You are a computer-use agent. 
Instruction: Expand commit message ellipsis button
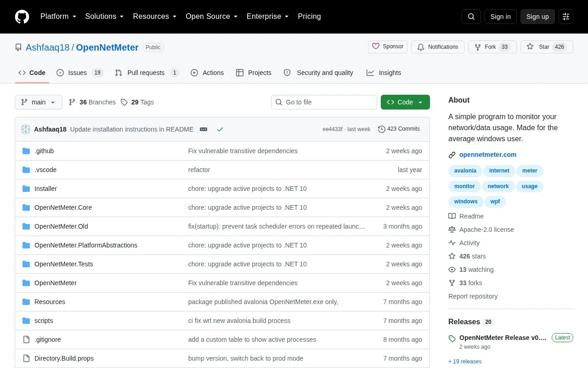204,129
